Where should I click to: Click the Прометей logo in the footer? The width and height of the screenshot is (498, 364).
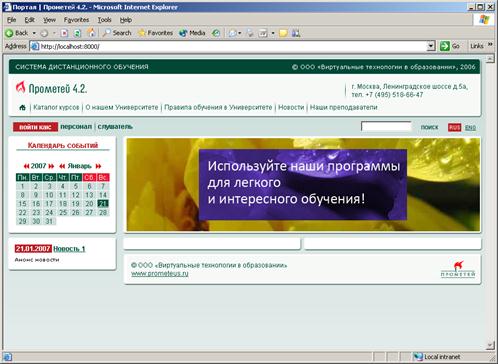coord(458,269)
